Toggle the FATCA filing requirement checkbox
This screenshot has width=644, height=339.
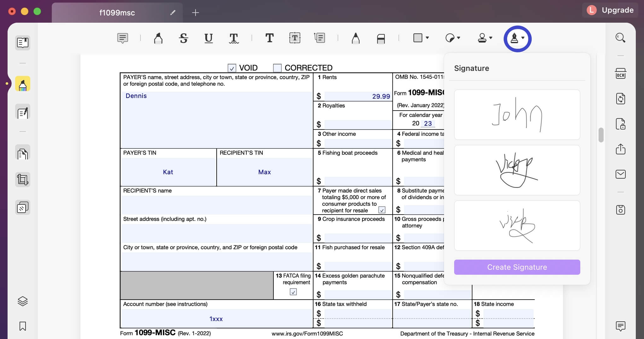[x=293, y=292]
